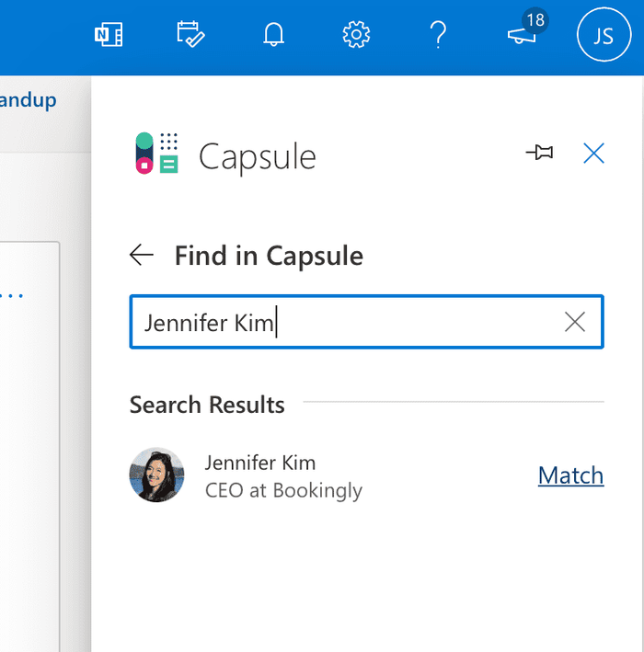Close the Capsule pane
The height and width of the screenshot is (652, 644).
pos(593,154)
